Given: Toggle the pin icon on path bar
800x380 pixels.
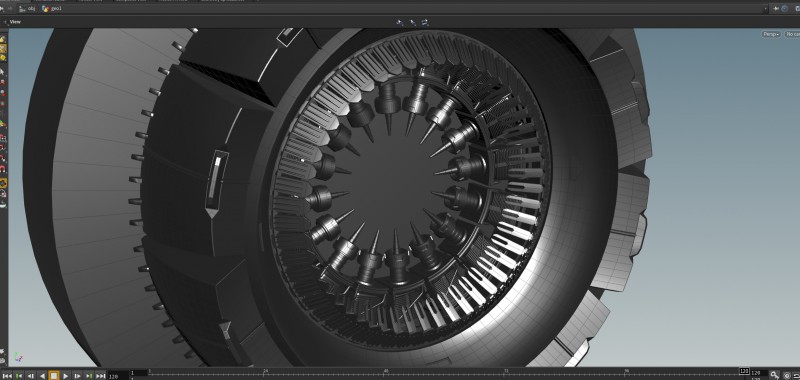Looking at the screenshot, I should [x=776, y=9].
